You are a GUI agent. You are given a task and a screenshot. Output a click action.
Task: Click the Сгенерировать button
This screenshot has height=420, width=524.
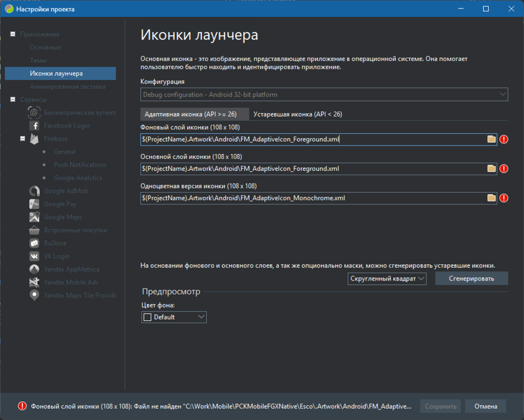tap(471, 278)
